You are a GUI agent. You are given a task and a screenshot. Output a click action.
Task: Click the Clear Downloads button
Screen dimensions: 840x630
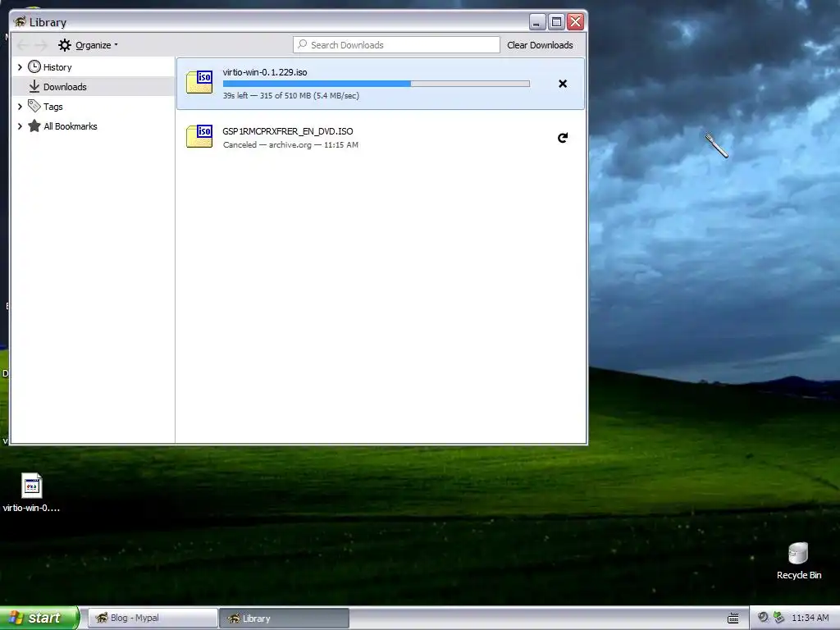tap(540, 45)
